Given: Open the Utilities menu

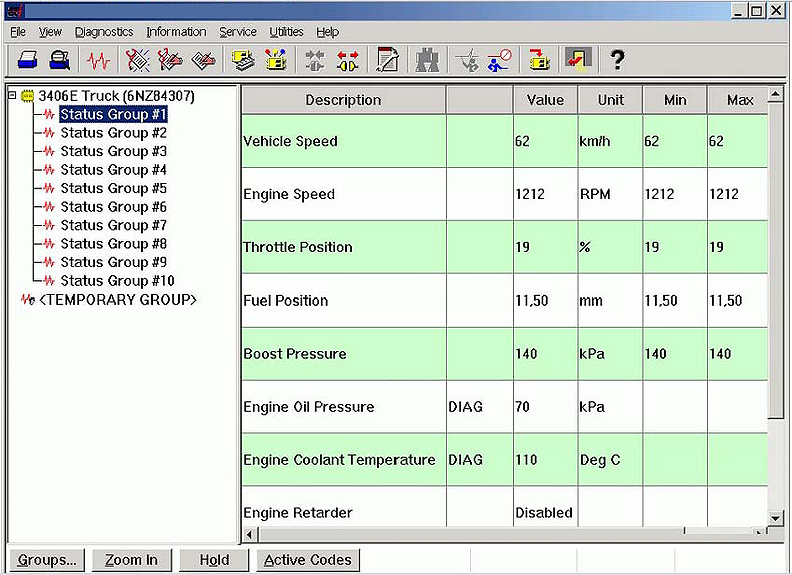Looking at the screenshot, I should [286, 32].
